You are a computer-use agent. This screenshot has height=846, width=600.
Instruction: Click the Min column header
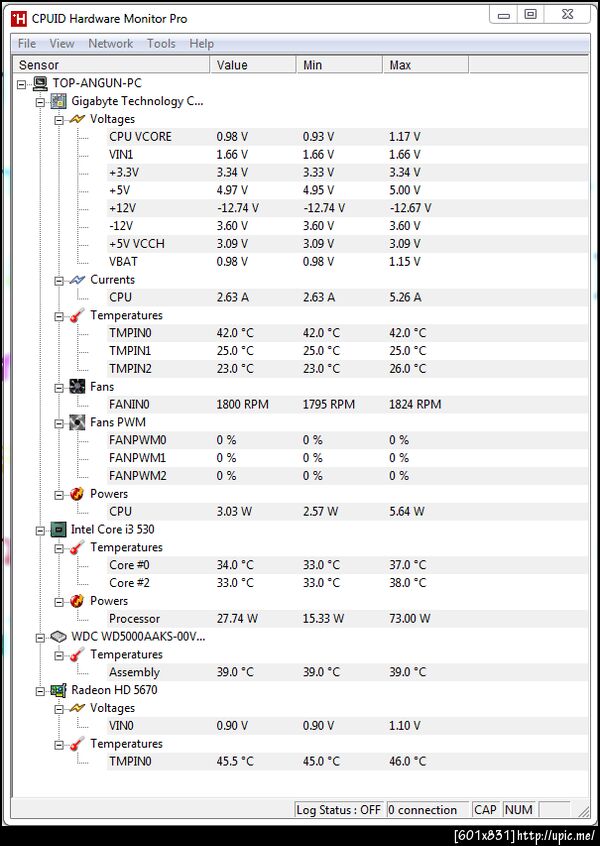pyautogui.click(x=339, y=65)
